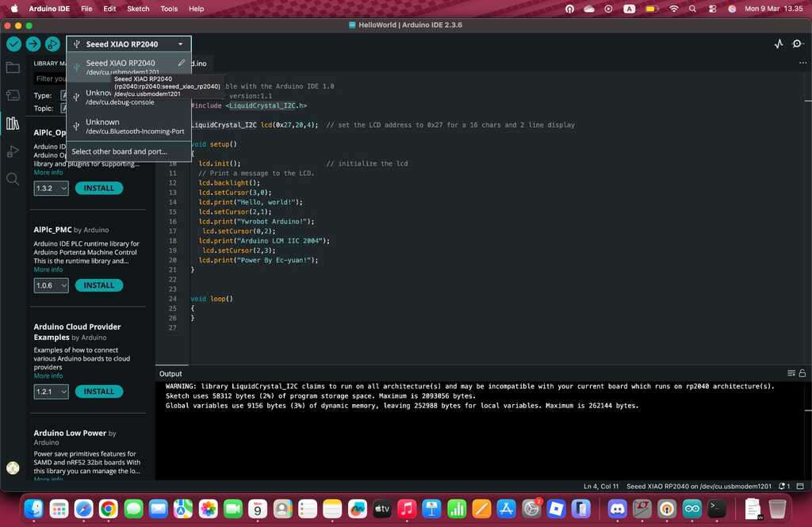Open the Debug sidebar panel
The height and width of the screenshot is (527, 812).
pyautogui.click(x=13, y=151)
